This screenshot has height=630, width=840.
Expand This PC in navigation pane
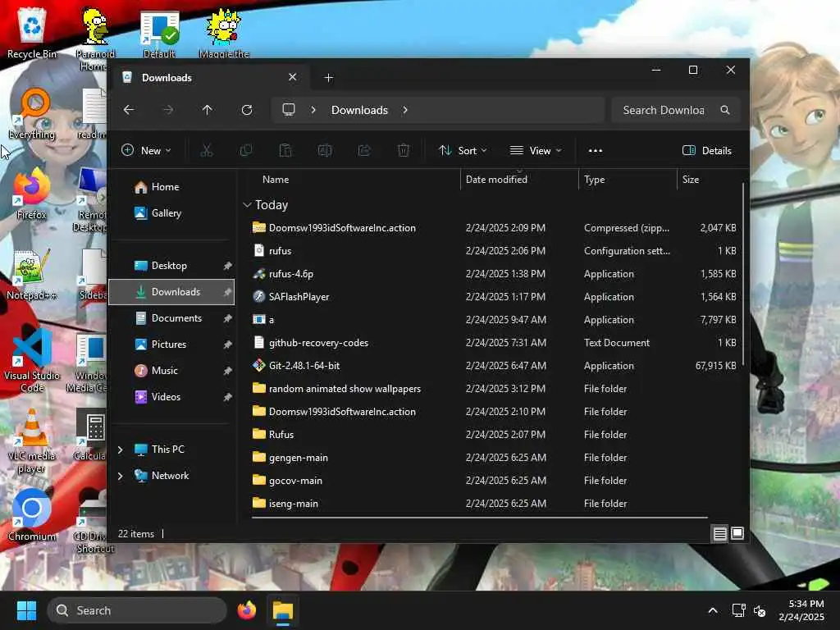tap(121, 450)
